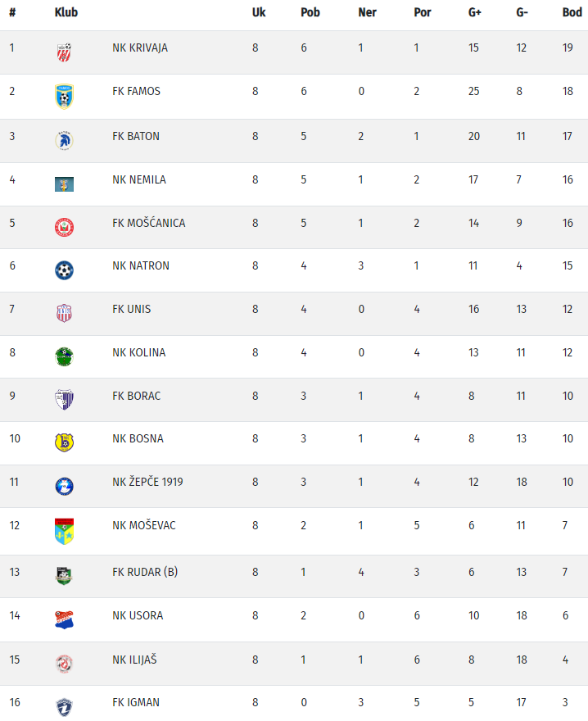The width and height of the screenshot is (588, 721).
Task: Click the NK Nemila club crest
Action: (x=64, y=184)
